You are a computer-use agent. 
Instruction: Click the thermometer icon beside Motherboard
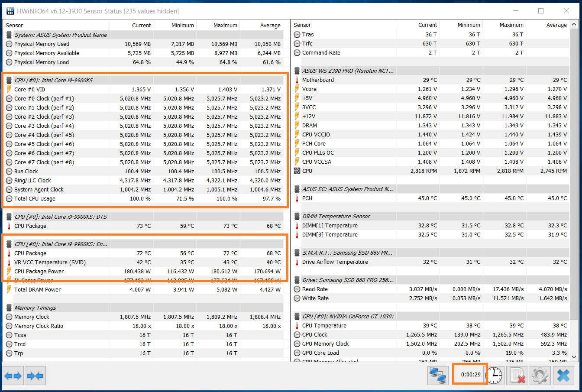click(297, 80)
